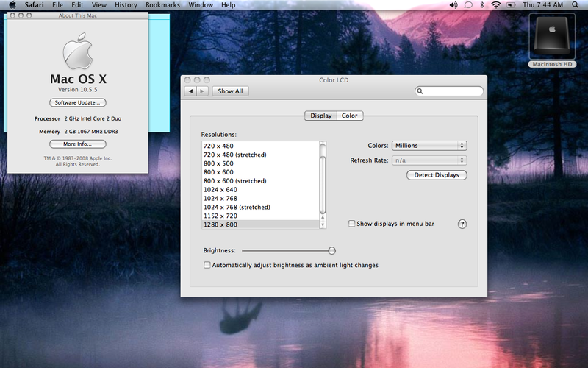Open the Colors Millions dropdown

[x=429, y=145]
